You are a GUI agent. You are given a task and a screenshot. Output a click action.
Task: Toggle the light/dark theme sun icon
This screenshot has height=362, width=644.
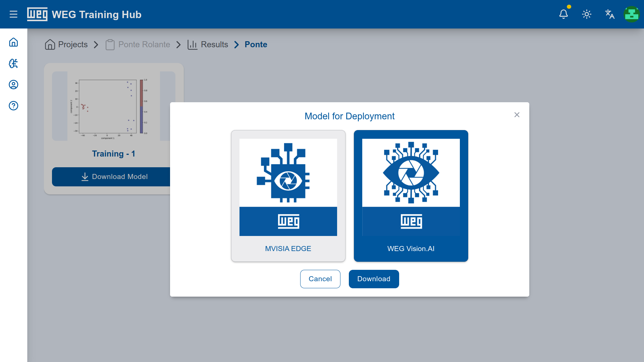586,14
